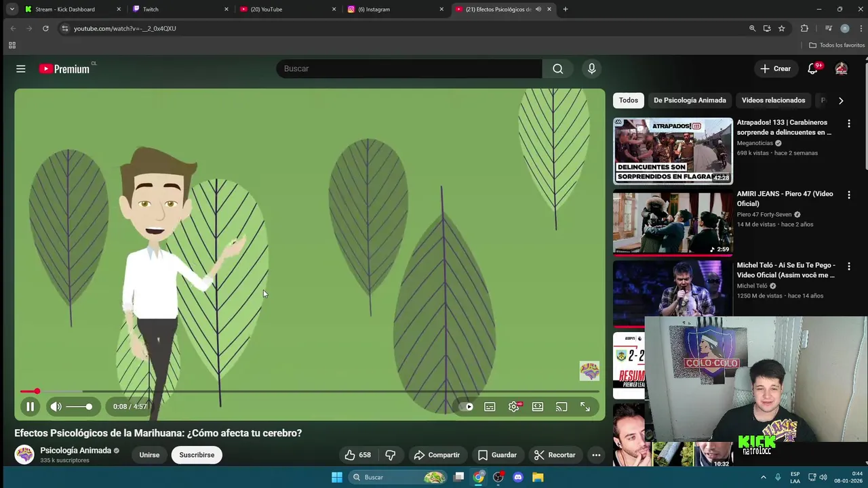Open more actions ellipsis below video
868x488 pixels.
pyautogui.click(x=596, y=455)
